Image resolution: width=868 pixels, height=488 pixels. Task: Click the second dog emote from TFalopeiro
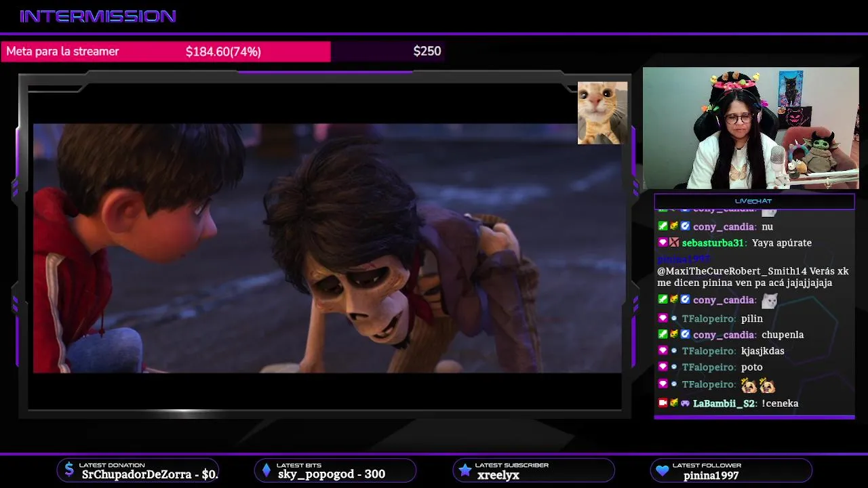767,385
